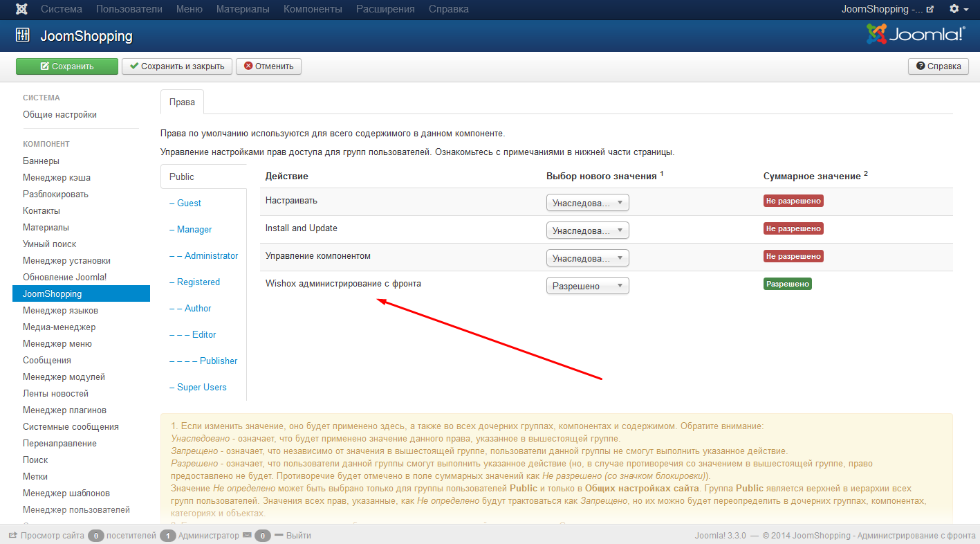Open Перенаправление in the sidebar
This screenshot has height=544, width=980.
click(x=59, y=444)
